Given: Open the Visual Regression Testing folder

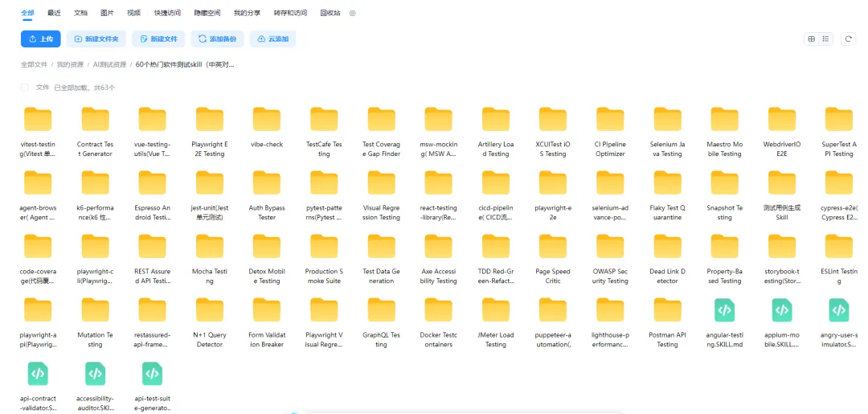Looking at the screenshot, I should coord(382,183).
